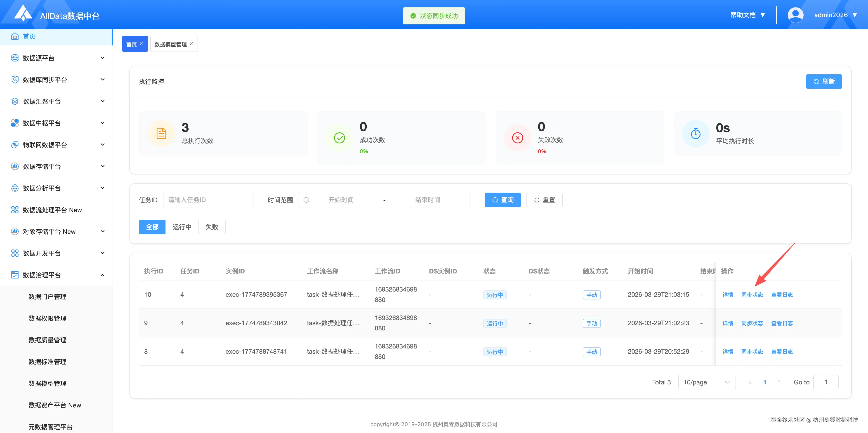Select the 运行中 filter button
The image size is (868, 433).
pyautogui.click(x=182, y=227)
